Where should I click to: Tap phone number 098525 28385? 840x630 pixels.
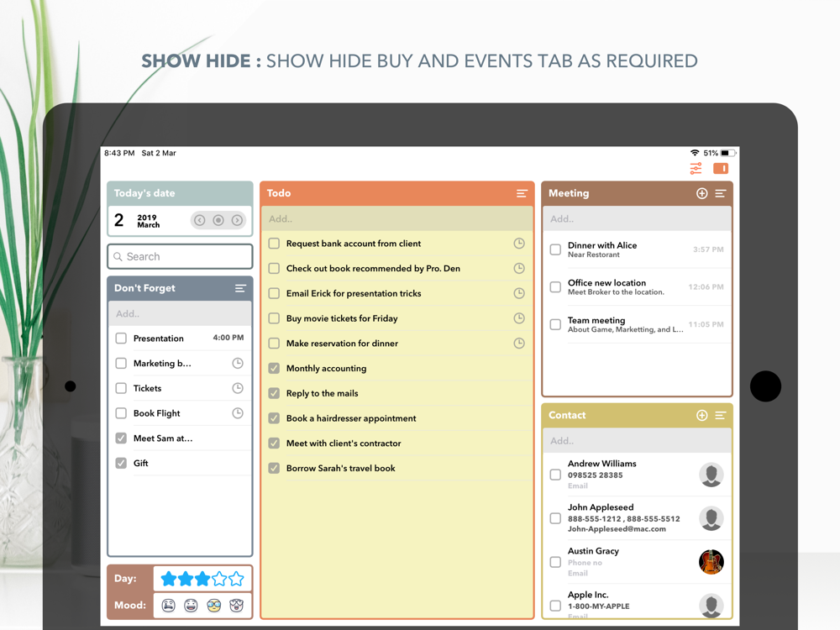pyautogui.click(x=596, y=475)
